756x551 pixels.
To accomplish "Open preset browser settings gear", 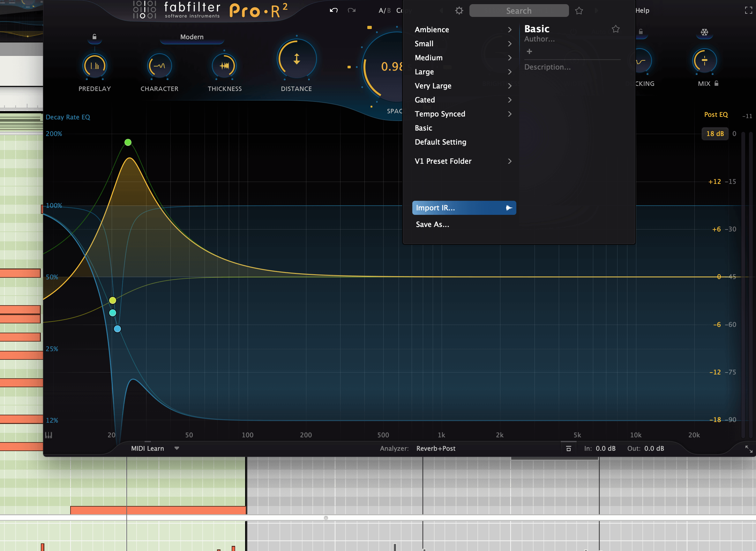I will (459, 11).
